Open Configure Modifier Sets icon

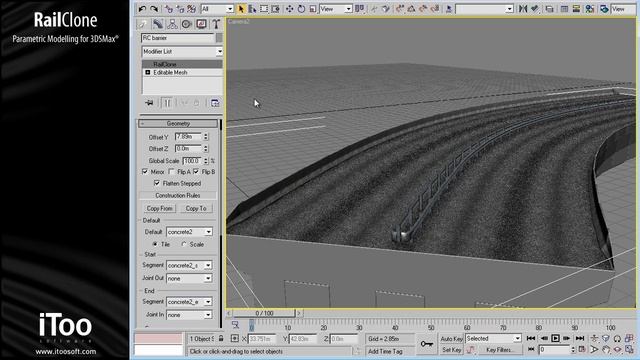pyautogui.click(x=215, y=103)
